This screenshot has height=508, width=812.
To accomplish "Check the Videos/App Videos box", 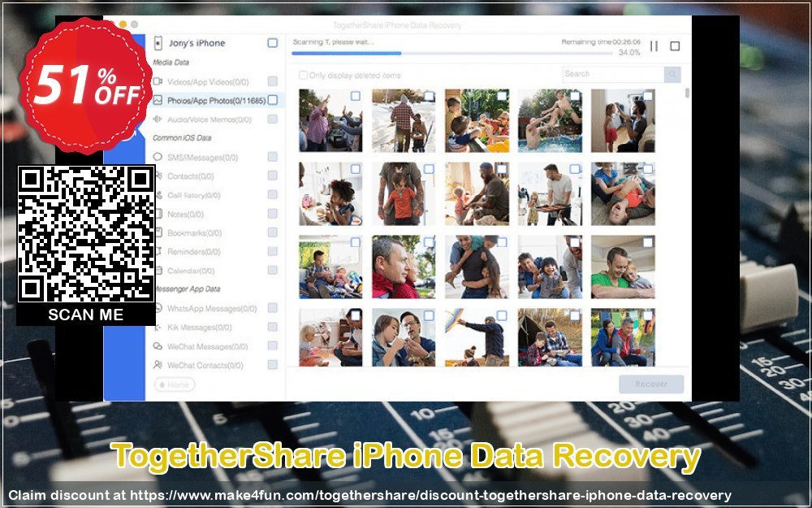I will coord(272,80).
